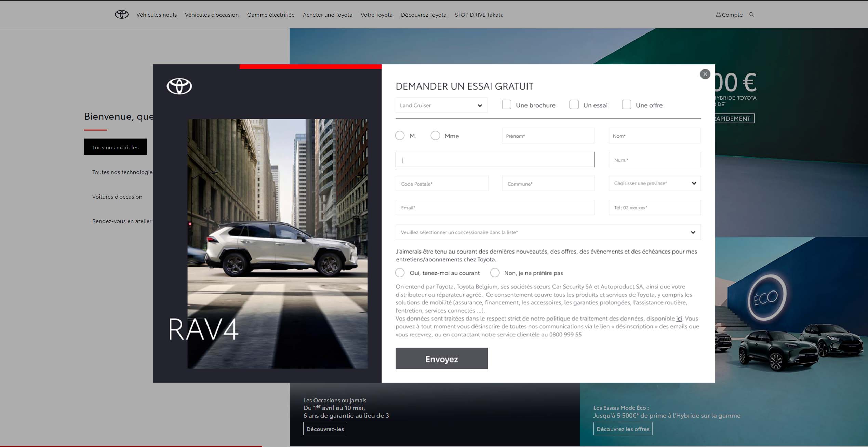
Task: Click the Tél phone number field
Action: coord(655,207)
